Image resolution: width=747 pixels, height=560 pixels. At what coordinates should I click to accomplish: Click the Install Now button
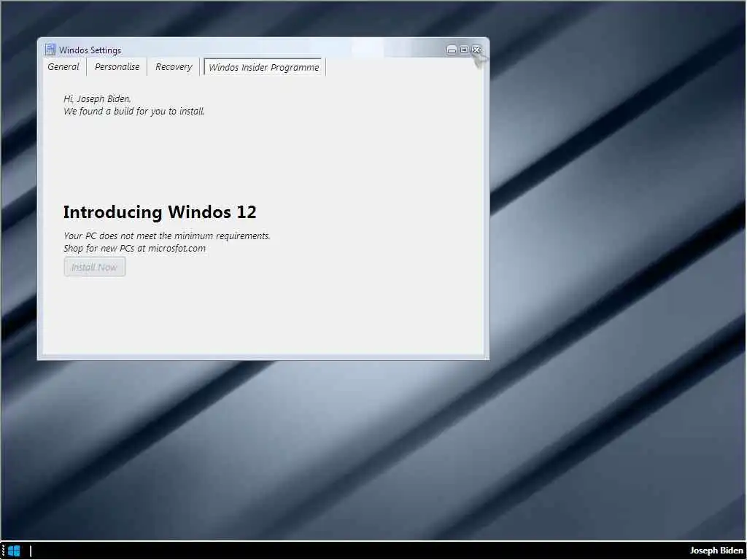click(x=95, y=267)
